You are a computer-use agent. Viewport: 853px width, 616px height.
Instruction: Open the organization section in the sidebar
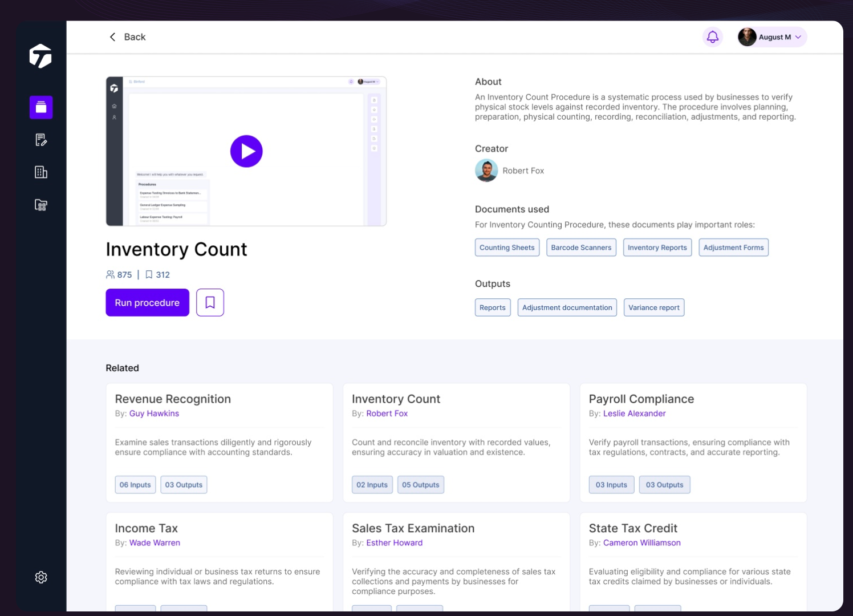(x=40, y=172)
